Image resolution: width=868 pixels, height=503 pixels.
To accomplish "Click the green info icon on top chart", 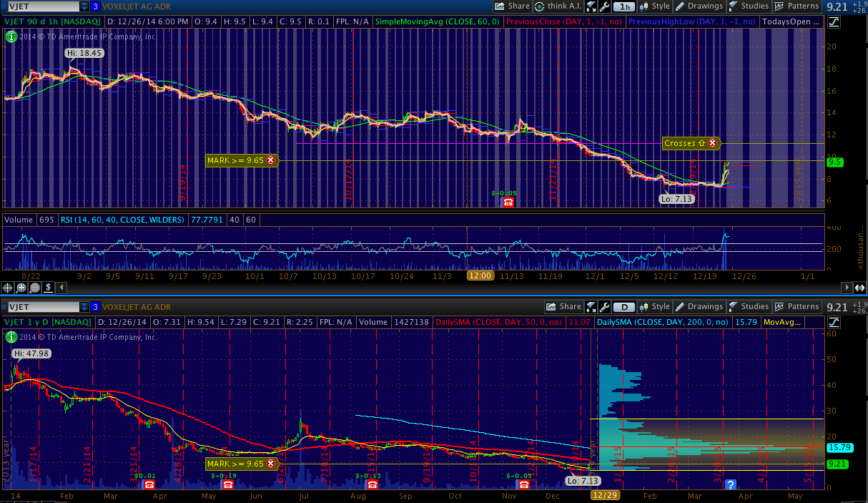I will pos(11,35).
